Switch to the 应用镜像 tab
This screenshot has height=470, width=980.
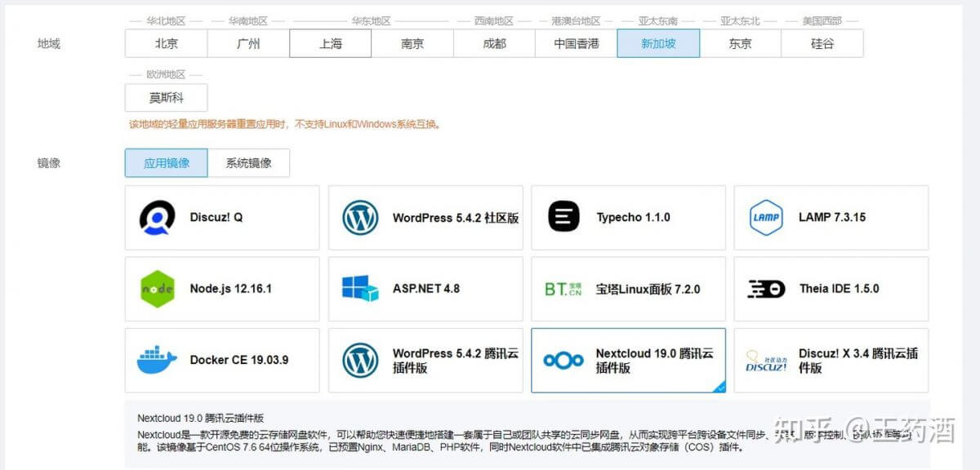click(167, 162)
